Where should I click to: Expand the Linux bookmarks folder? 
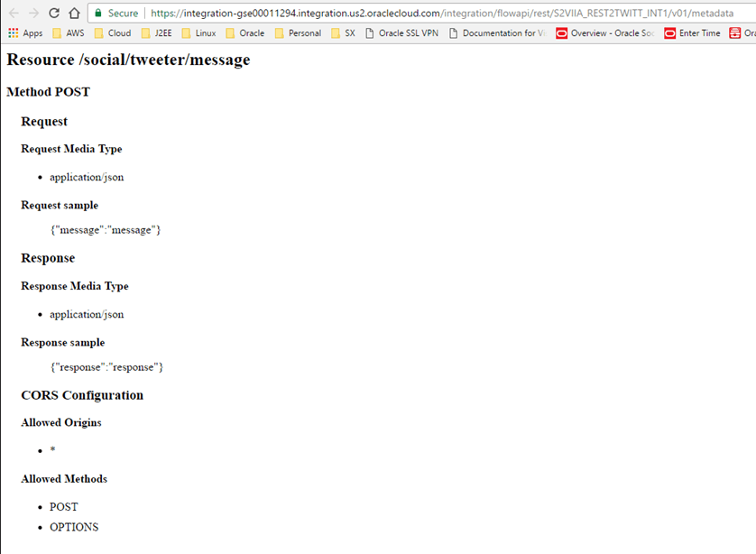198,33
